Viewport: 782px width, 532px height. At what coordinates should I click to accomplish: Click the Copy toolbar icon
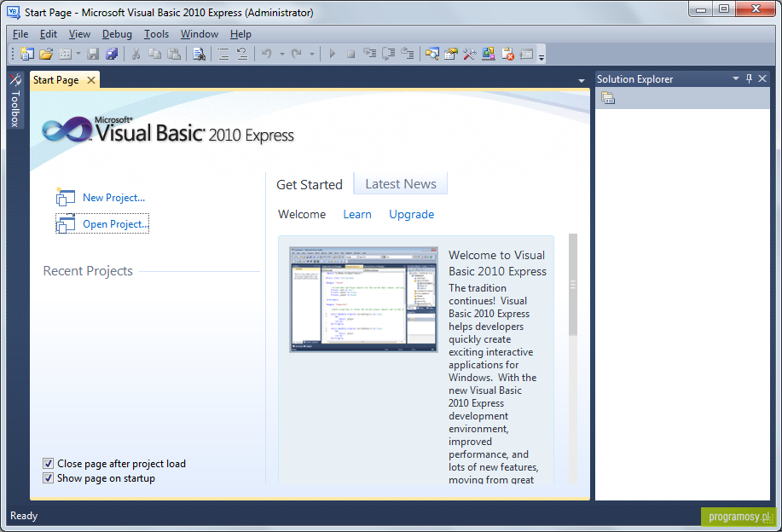(154, 54)
